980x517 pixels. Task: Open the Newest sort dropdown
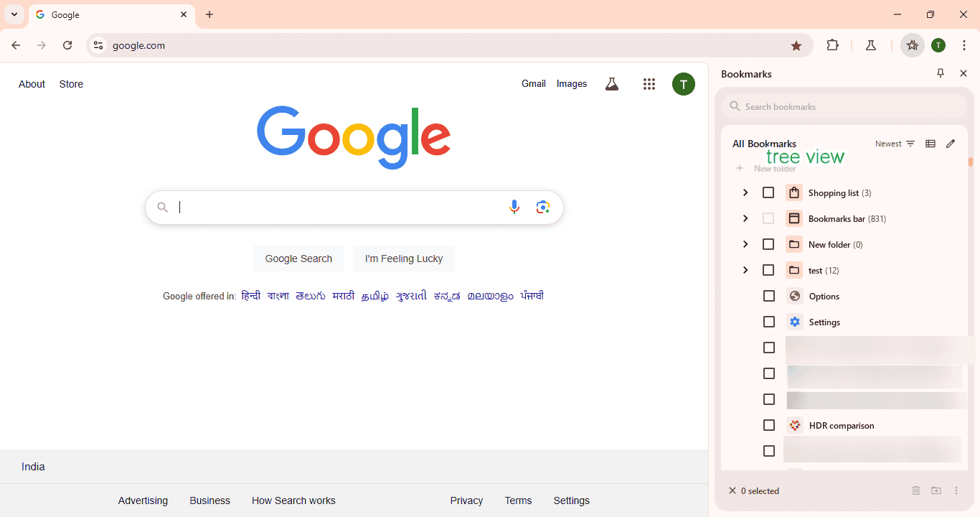click(895, 144)
